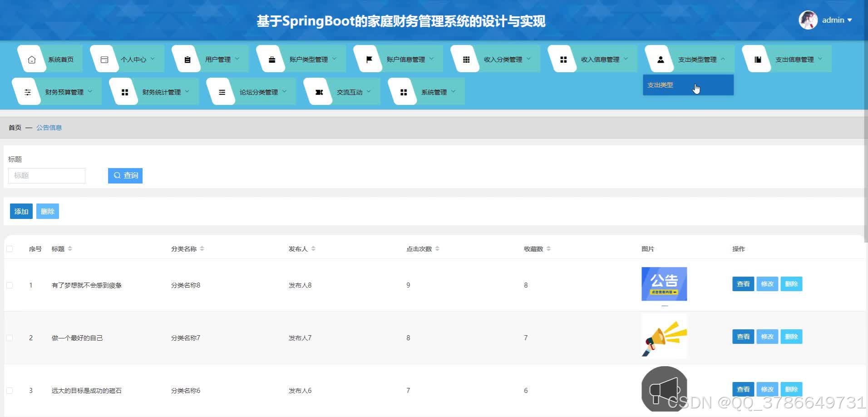Check the row checkbox for 做一个最好的自己

point(10,338)
